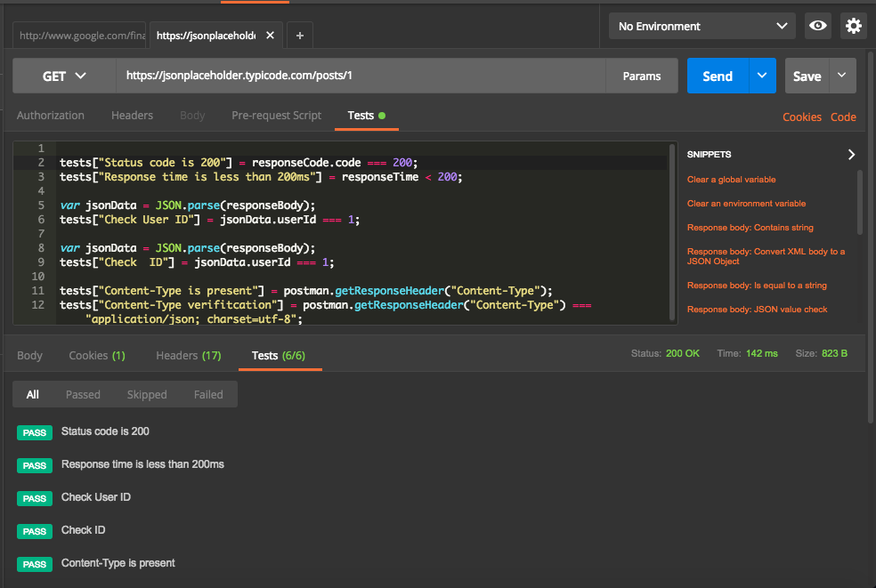Image resolution: width=876 pixels, height=588 pixels.
Task: Click the code editor vertical scrollbar
Action: [672, 232]
